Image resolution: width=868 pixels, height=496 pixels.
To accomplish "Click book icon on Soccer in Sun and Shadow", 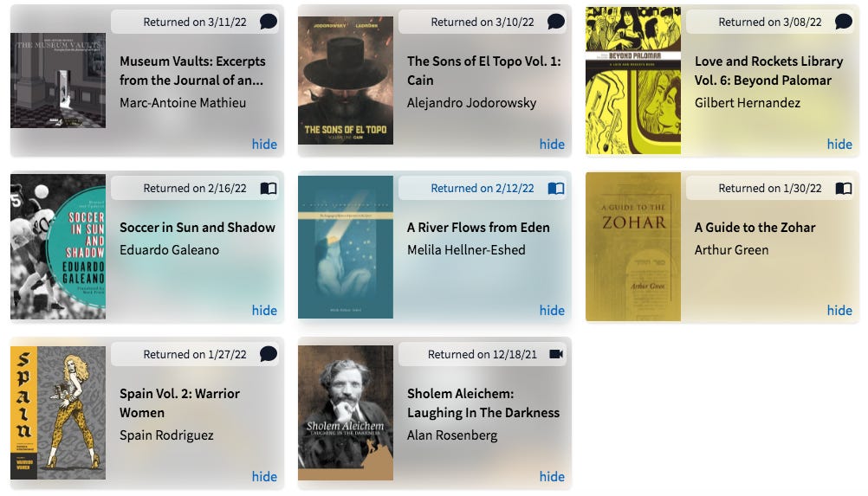I will pyautogui.click(x=269, y=189).
